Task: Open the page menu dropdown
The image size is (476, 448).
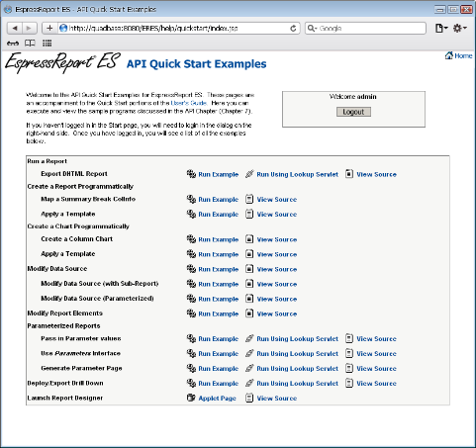Action: point(441,29)
